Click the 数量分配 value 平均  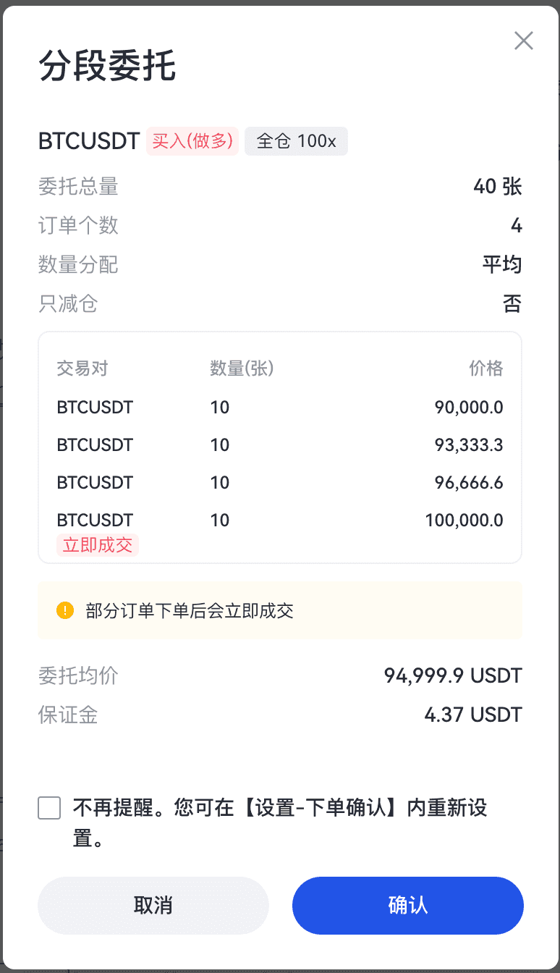tap(501, 265)
